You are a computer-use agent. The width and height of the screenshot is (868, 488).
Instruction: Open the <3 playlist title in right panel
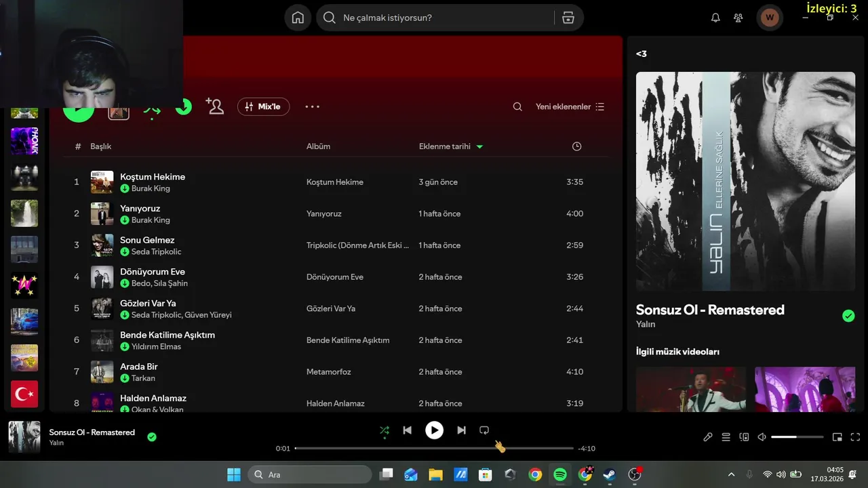642,54
